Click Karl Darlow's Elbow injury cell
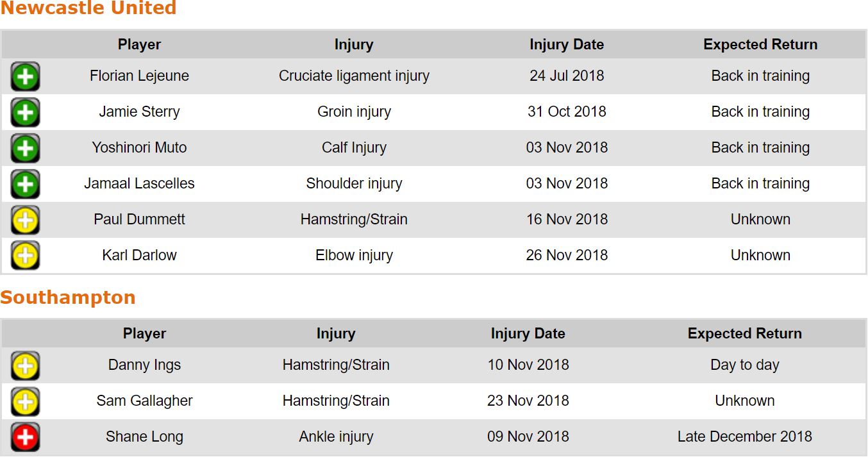The width and height of the screenshot is (868, 457). point(354,256)
